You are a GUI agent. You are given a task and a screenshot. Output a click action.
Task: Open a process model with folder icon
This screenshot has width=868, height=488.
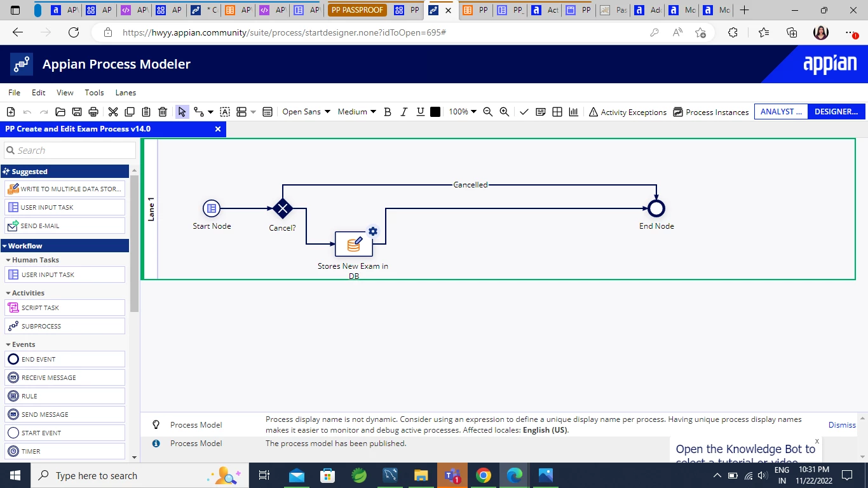tap(60, 112)
